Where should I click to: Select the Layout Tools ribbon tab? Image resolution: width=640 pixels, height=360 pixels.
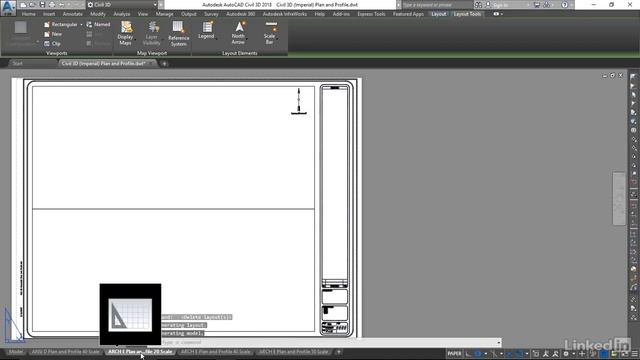[x=467, y=14]
